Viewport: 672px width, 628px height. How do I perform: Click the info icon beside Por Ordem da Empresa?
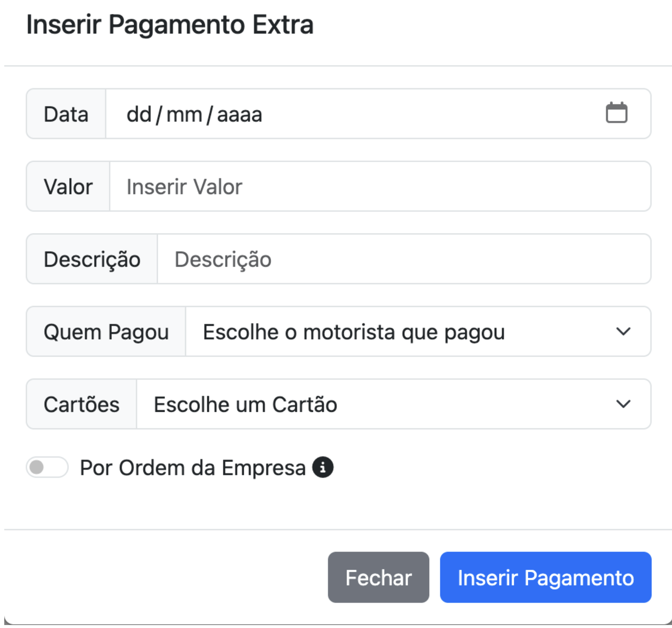pos(323,467)
